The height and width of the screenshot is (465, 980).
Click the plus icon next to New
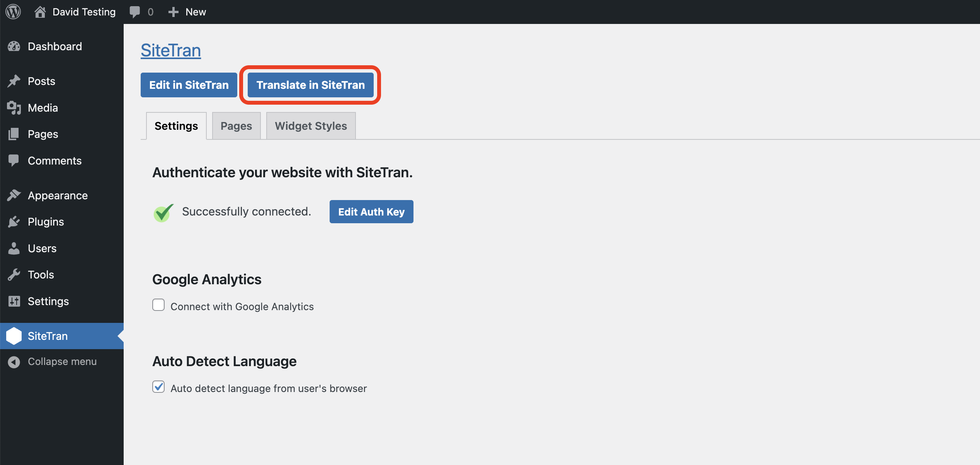tap(174, 12)
